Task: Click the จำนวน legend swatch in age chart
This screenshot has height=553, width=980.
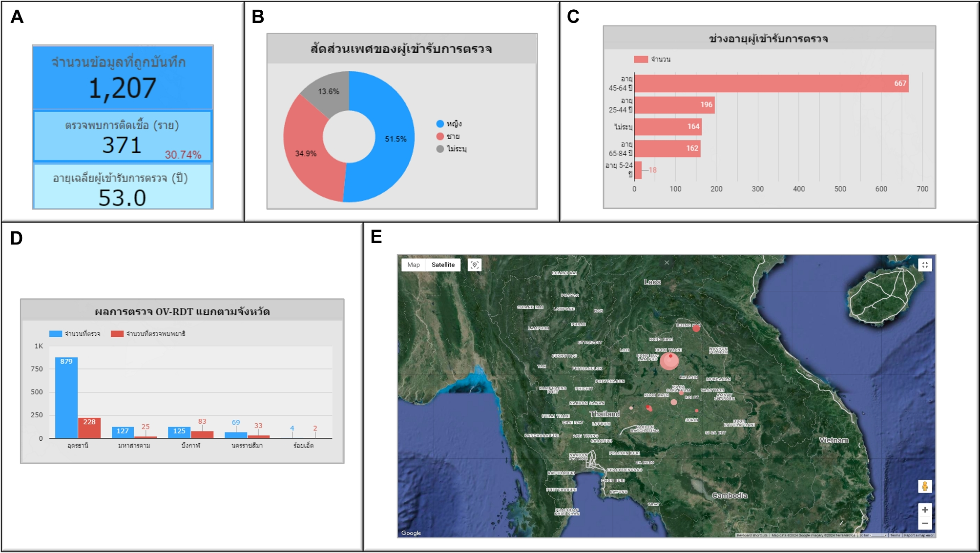Action: point(641,60)
